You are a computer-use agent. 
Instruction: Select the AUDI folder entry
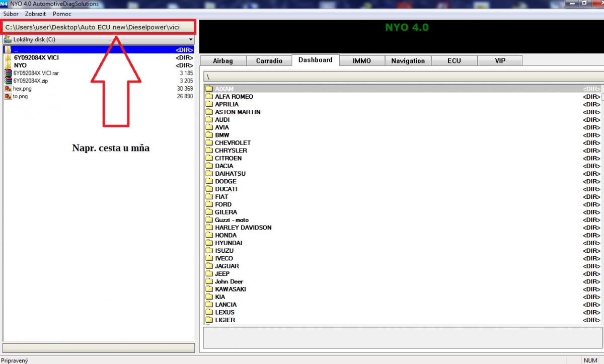(x=222, y=120)
